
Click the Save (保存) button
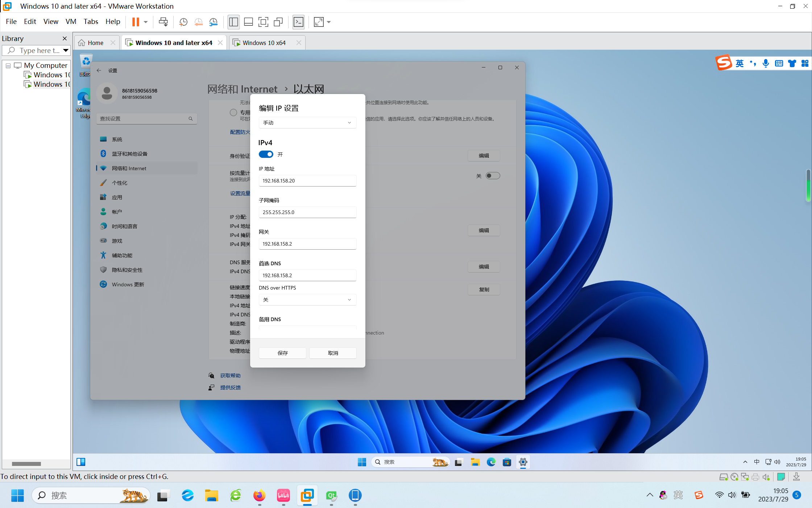click(282, 353)
